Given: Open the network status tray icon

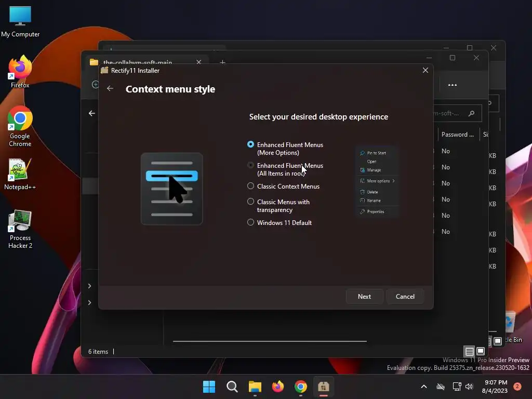Looking at the screenshot, I should [457, 387].
